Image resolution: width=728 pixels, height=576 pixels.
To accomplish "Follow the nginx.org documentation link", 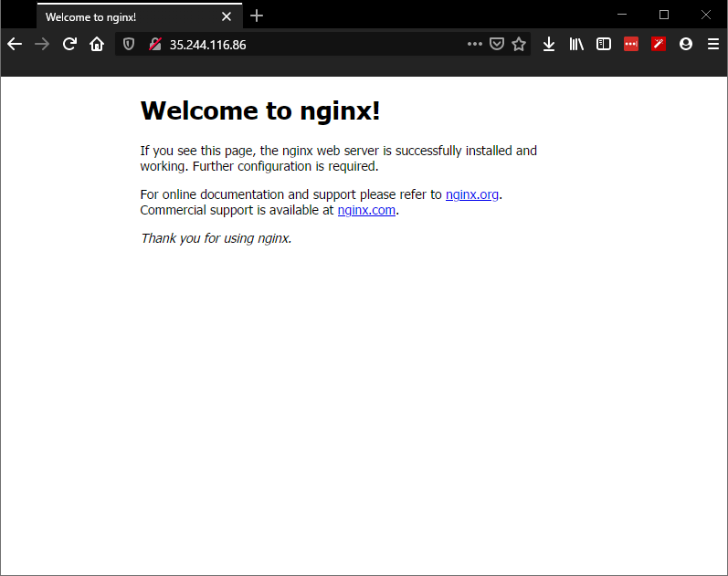I will [x=471, y=194].
